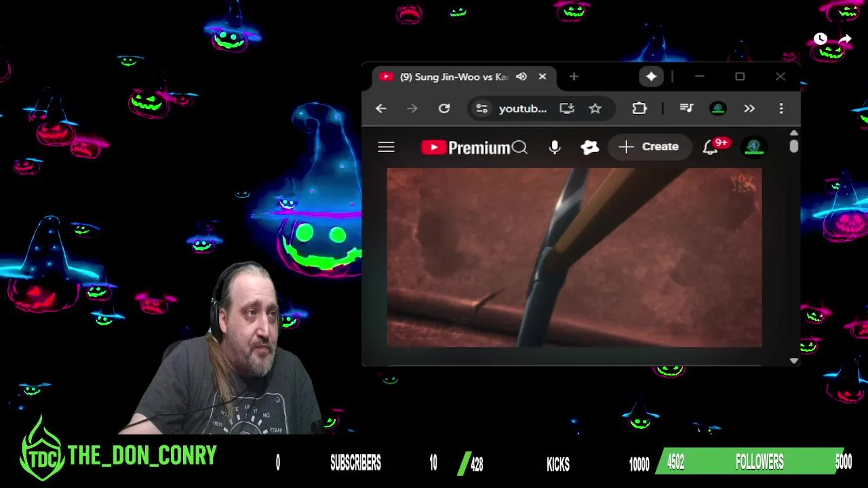Click the youtub... address bar text
Screen dimensions: 868x488
pos(523,108)
